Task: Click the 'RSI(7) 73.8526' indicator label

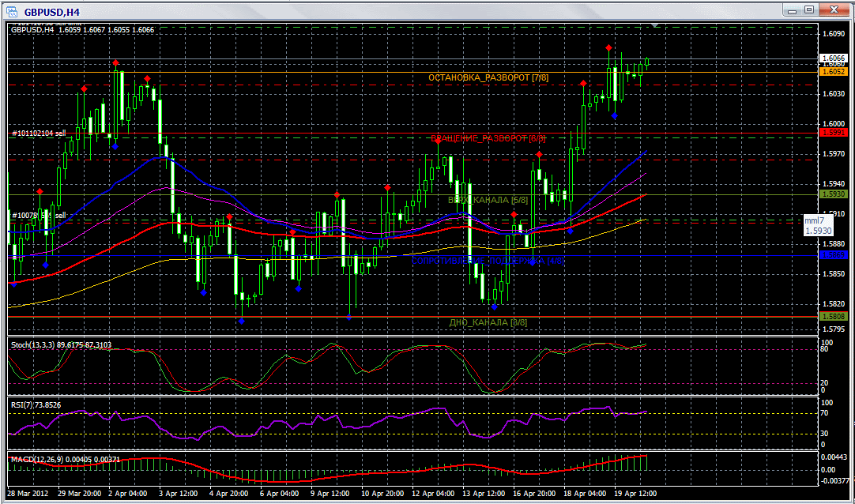Action: (36, 404)
